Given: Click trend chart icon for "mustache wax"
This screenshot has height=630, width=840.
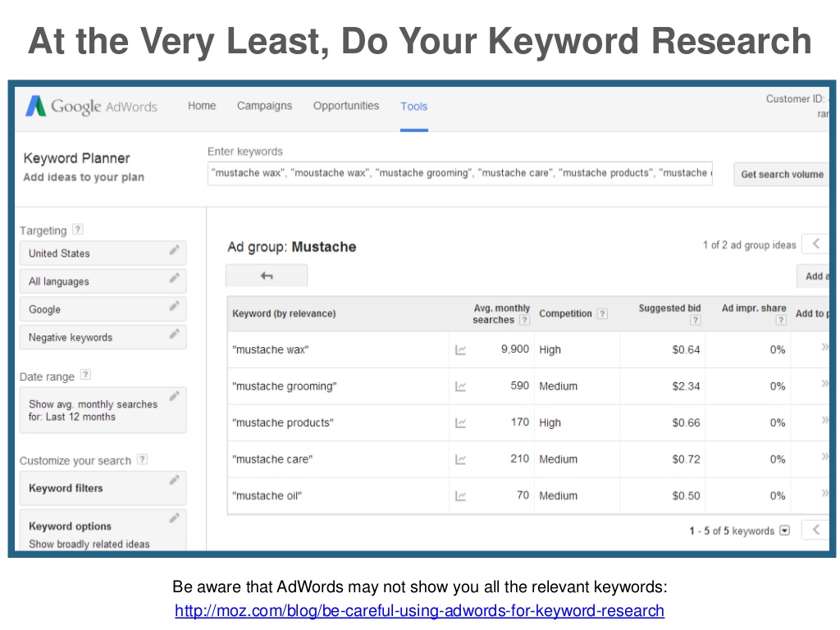Looking at the screenshot, I should click(461, 350).
